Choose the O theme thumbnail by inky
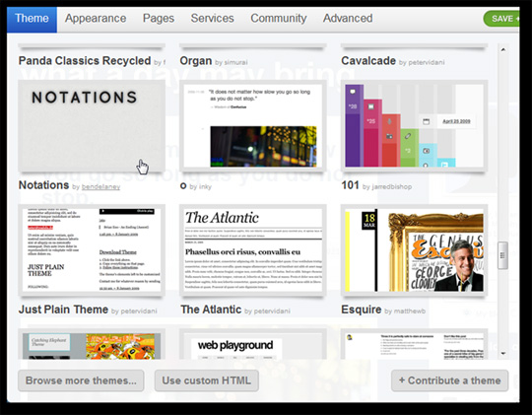This screenshot has height=415, width=532. point(253,125)
